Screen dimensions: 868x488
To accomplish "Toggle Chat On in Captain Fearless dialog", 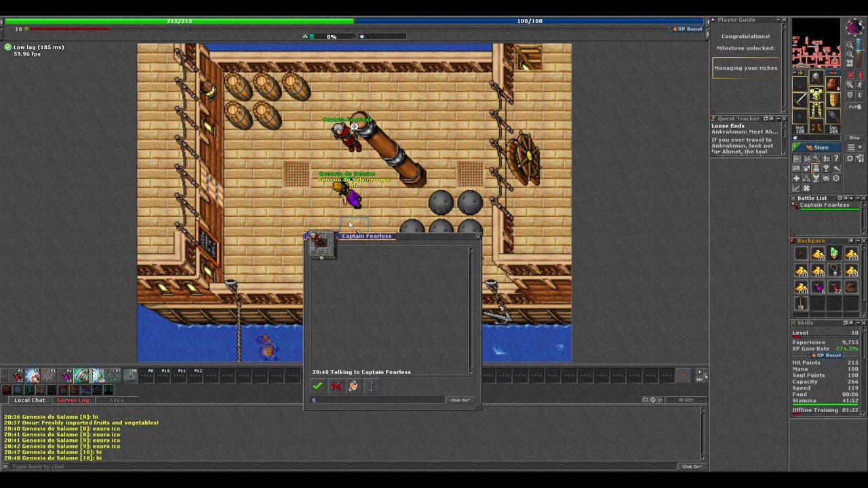I will click(460, 400).
